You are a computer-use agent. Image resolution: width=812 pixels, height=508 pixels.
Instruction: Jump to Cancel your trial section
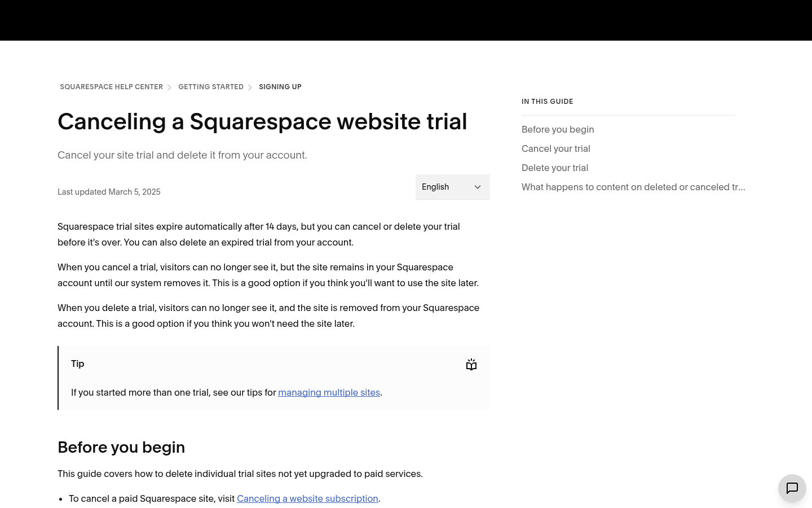556,148
